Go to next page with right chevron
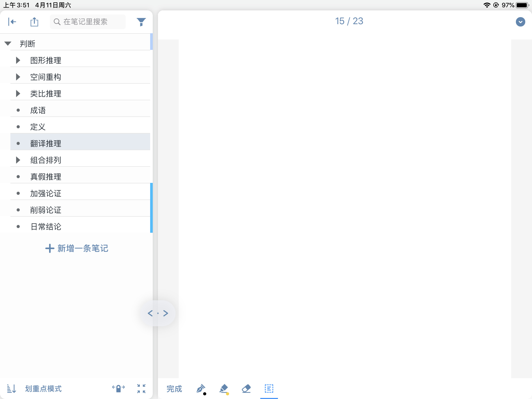The width and height of the screenshot is (532, 399). click(x=166, y=313)
